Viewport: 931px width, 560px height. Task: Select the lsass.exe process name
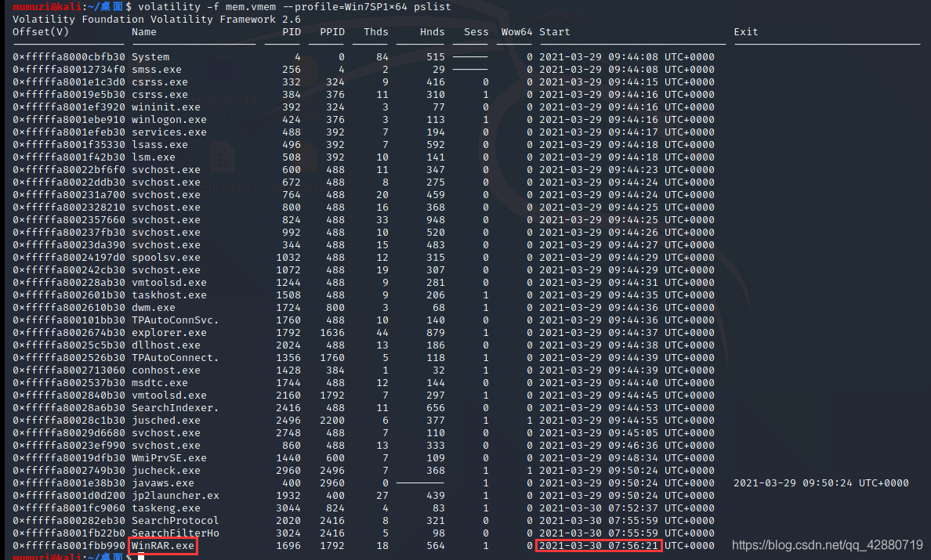[160, 144]
